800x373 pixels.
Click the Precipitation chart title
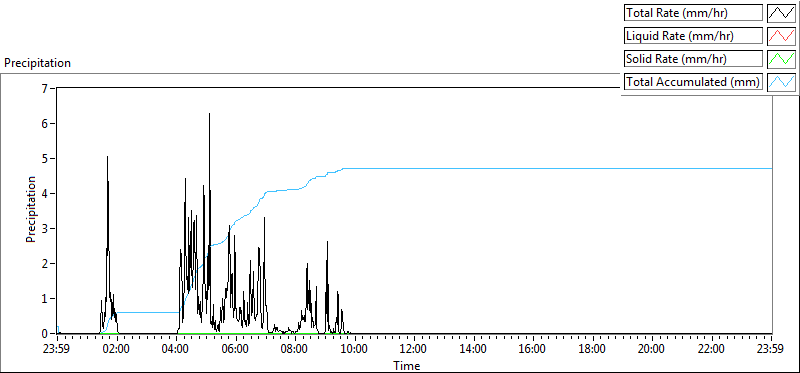click(x=37, y=63)
